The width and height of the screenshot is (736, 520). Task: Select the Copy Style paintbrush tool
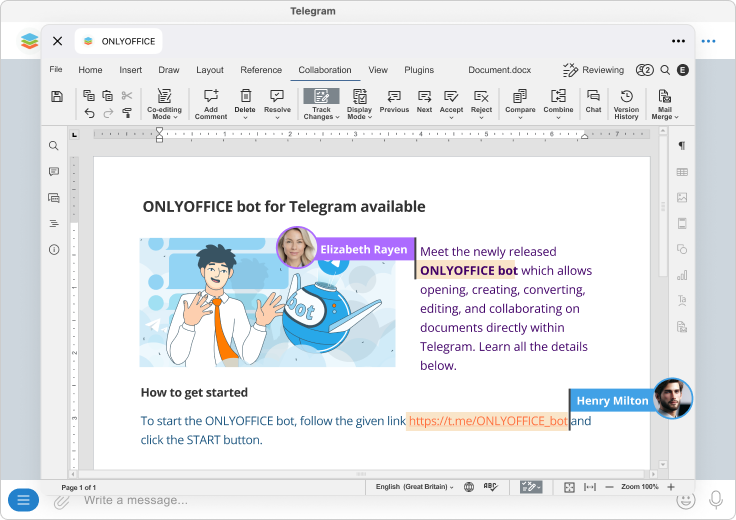(127, 113)
